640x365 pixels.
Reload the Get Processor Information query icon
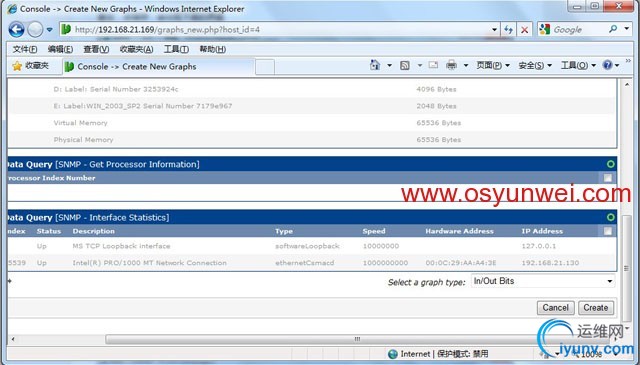tap(611, 164)
